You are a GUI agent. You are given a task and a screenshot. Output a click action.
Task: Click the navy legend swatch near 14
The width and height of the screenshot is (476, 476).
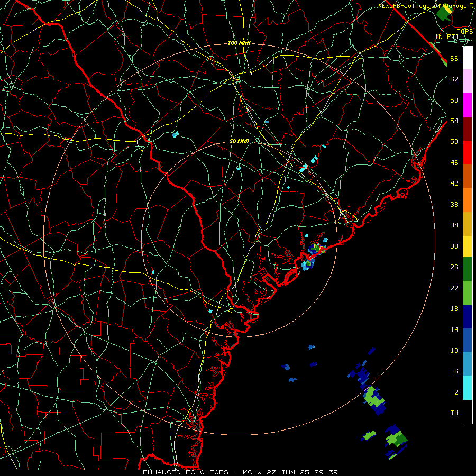tap(467, 317)
